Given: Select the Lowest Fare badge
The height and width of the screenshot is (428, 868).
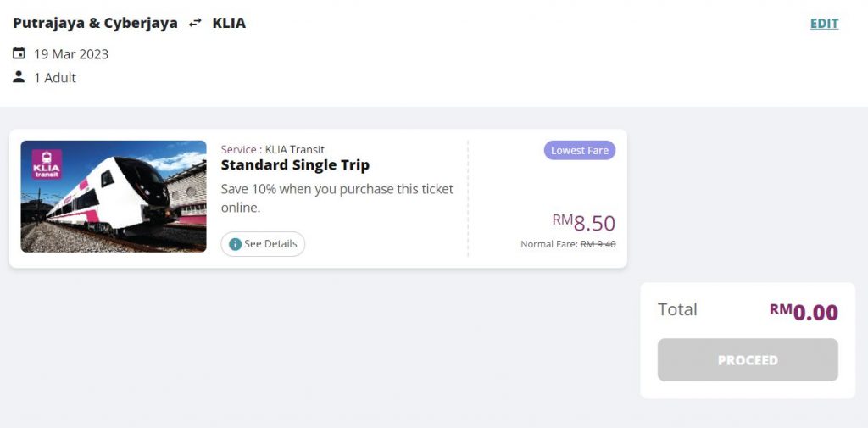Looking at the screenshot, I should pos(580,150).
